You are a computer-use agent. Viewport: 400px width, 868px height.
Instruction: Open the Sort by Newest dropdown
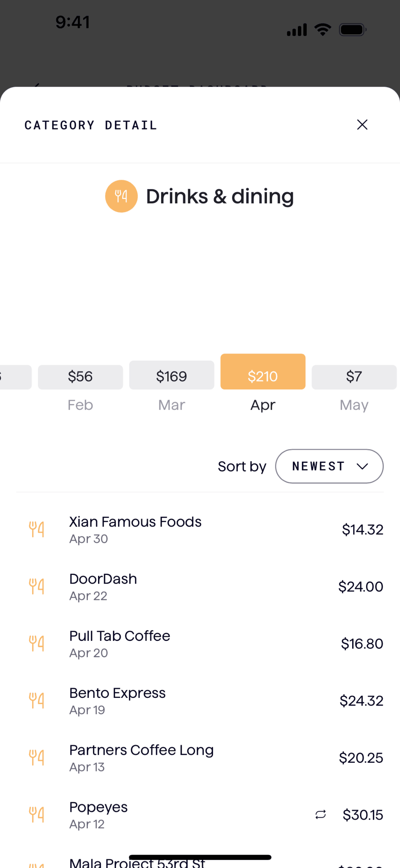(329, 466)
